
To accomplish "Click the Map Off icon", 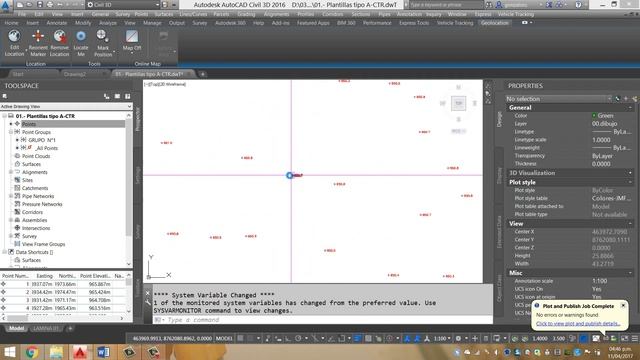I will point(131,36).
